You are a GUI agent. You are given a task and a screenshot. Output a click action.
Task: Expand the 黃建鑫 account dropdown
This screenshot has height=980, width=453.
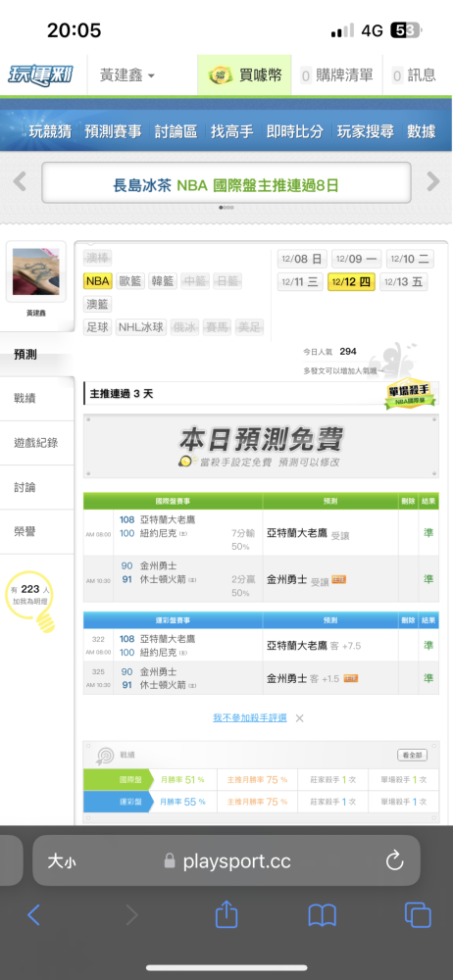pos(127,75)
